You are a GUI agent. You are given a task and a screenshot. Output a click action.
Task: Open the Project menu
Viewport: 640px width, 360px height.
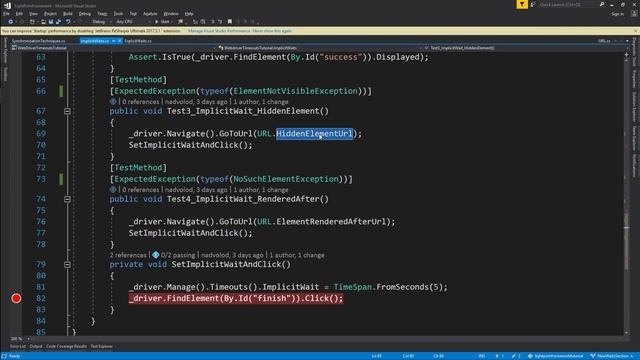51,14
